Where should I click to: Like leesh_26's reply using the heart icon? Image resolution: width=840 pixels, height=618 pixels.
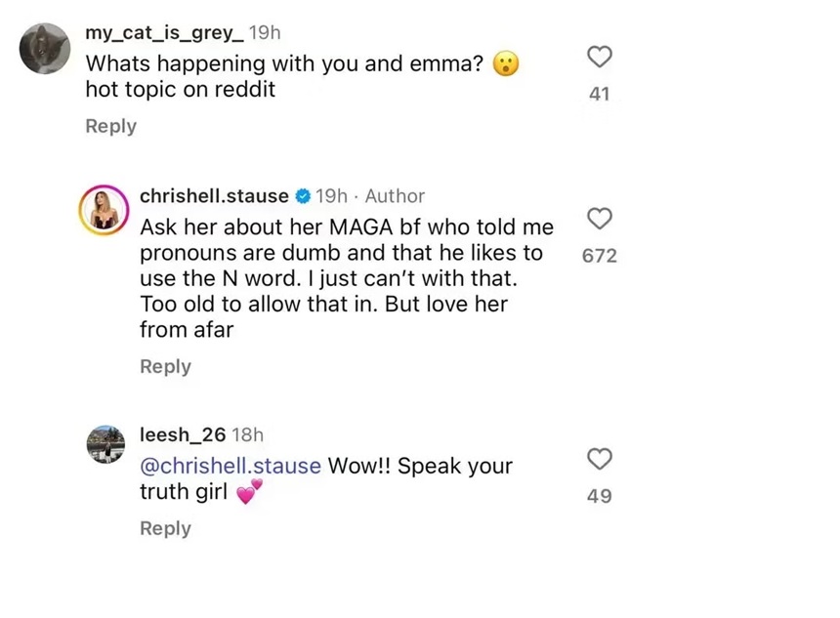(x=600, y=459)
